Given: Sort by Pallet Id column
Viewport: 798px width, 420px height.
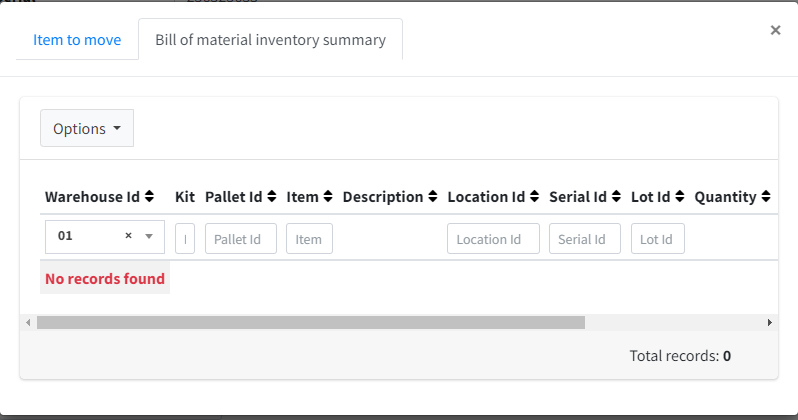Looking at the screenshot, I should pyautogui.click(x=271, y=197).
